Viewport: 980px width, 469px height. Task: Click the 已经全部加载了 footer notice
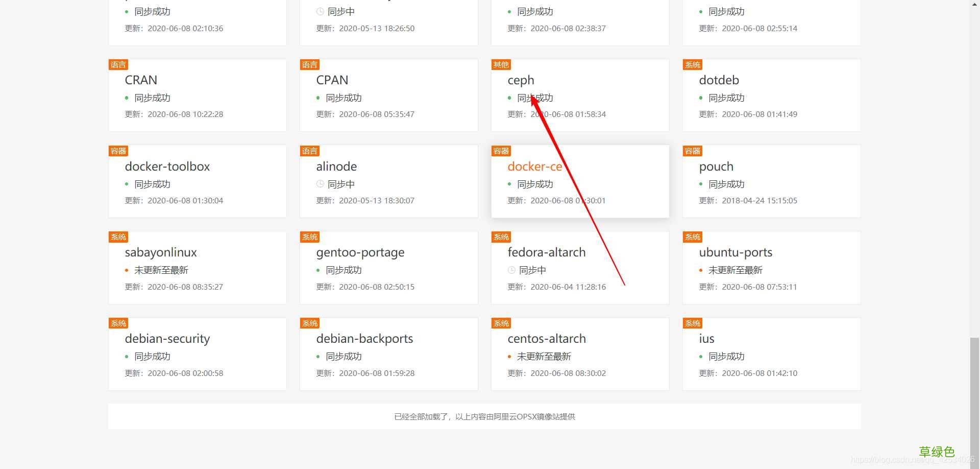coord(484,417)
